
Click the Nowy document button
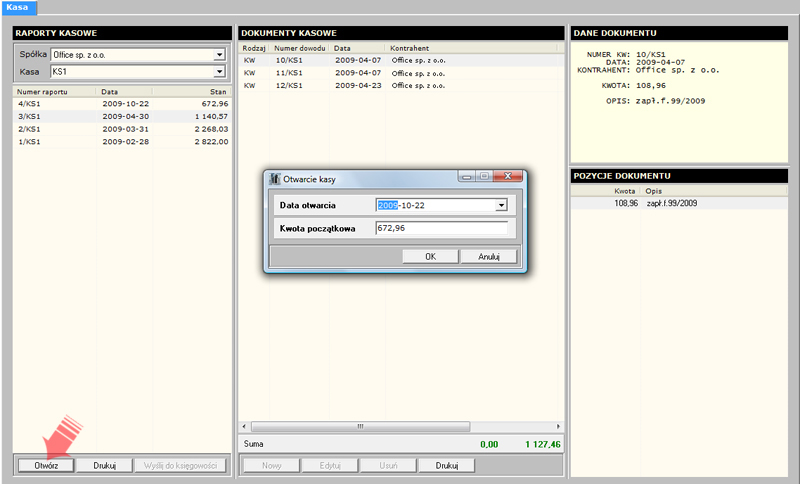(271, 466)
